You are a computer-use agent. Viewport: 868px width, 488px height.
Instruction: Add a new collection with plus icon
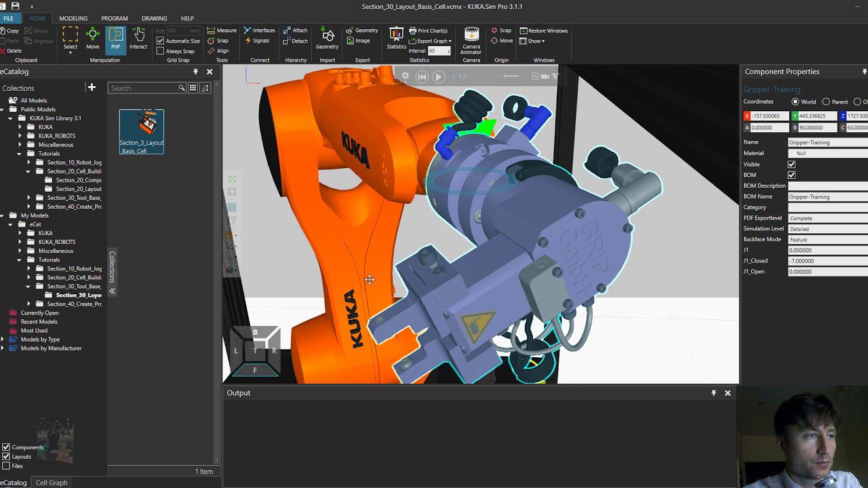point(92,87)
